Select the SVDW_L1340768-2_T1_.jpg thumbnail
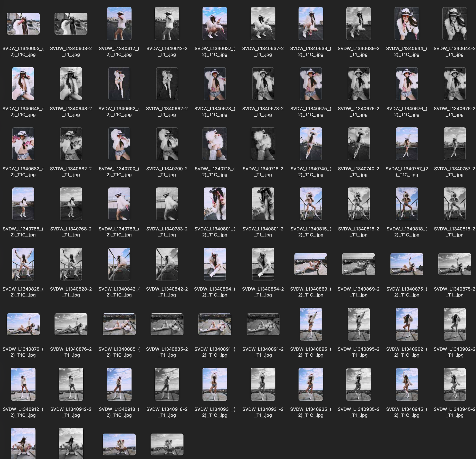Screen dimensions: 476x459 [x=71, y=204]
